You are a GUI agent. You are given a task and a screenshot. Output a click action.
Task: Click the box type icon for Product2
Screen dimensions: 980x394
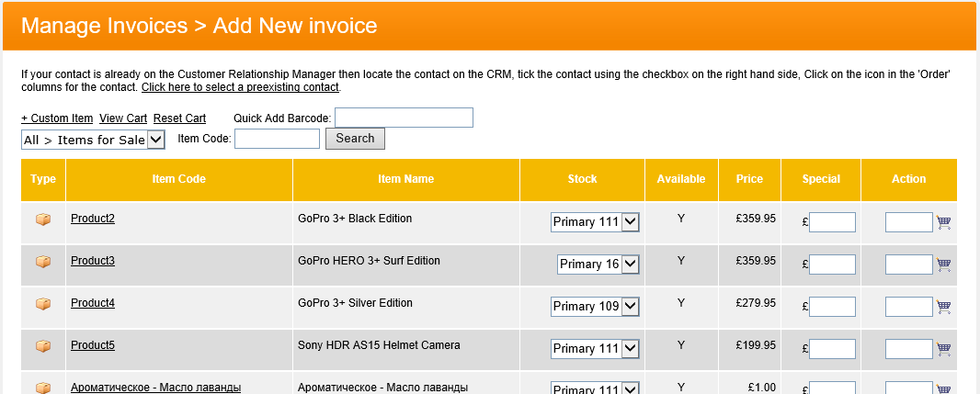(x=43, y=220)
